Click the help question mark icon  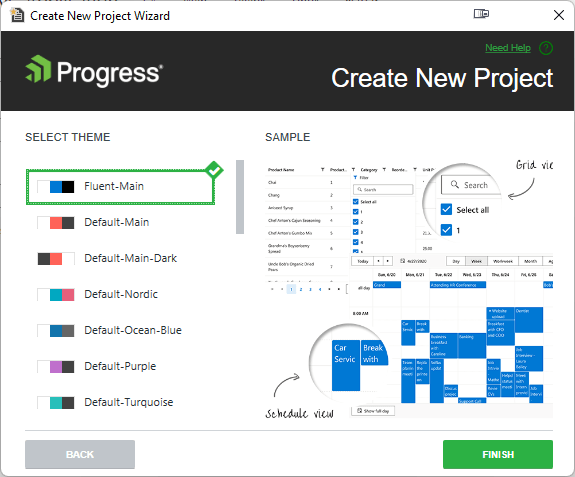coord(546,48)
